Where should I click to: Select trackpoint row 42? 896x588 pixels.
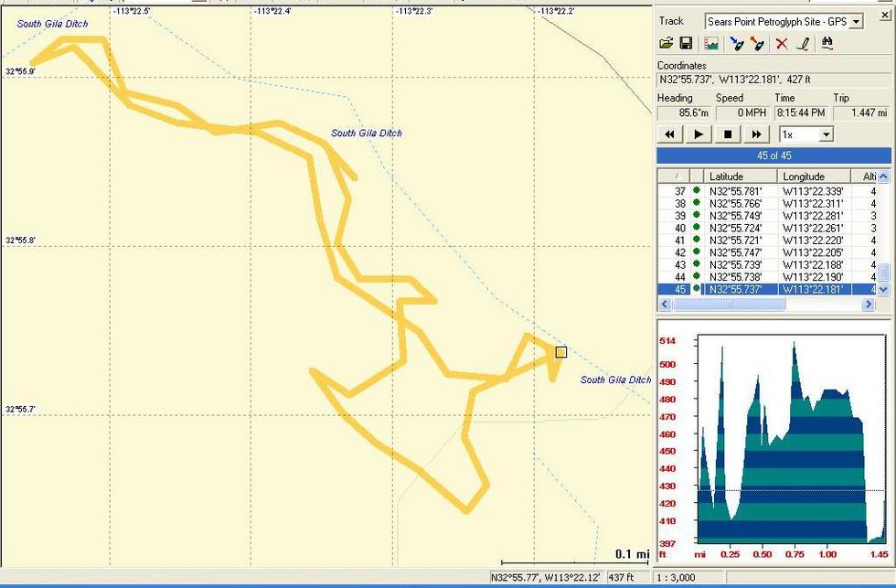(x=767, y=252)
